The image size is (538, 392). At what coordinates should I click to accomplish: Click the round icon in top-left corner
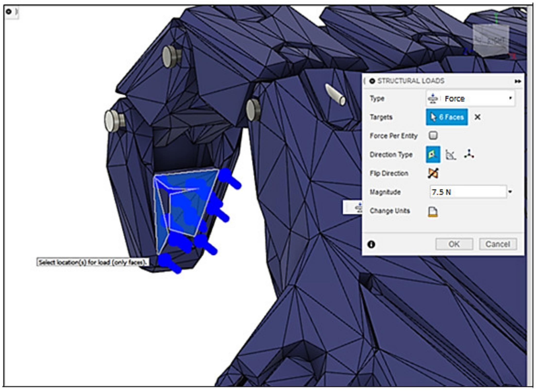(9, 11)
